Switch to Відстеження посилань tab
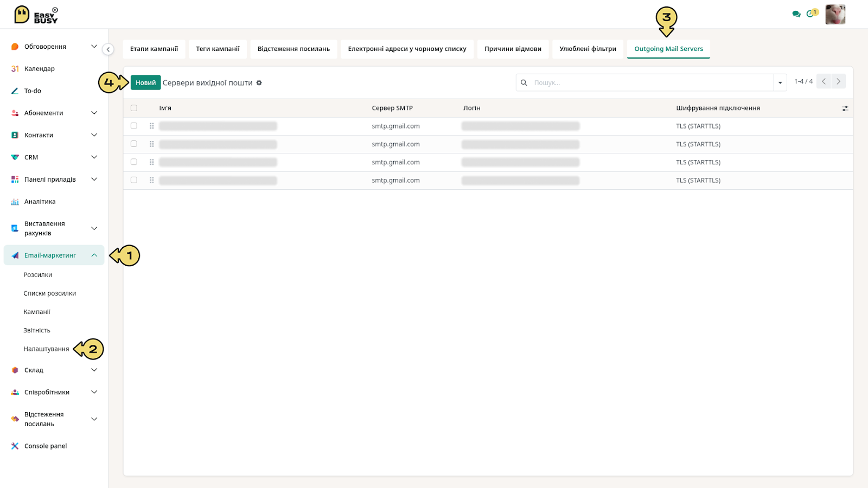This screenshot has height=488, width=868. point(293,49)
